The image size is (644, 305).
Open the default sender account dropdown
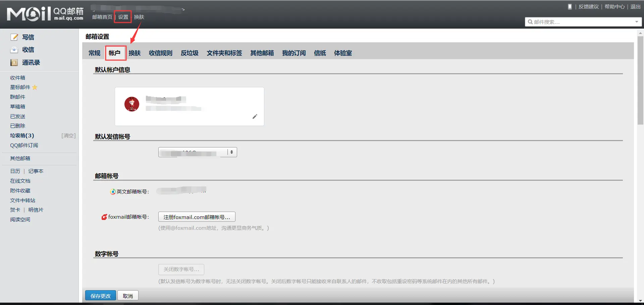pos(198,152)
